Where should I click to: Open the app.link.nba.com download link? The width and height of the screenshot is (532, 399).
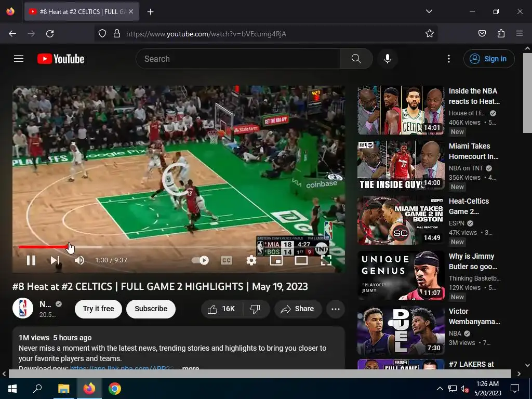(x=122, y=368)
